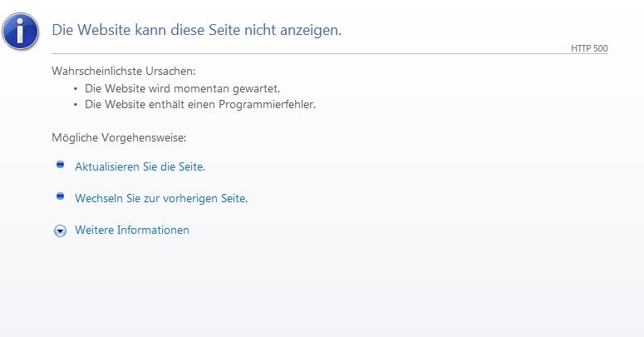The width and height of the screenshot is (644, 337).
Task: Expand 'Weitere Informationen' using the arrow icon
Action: (60, 230)
